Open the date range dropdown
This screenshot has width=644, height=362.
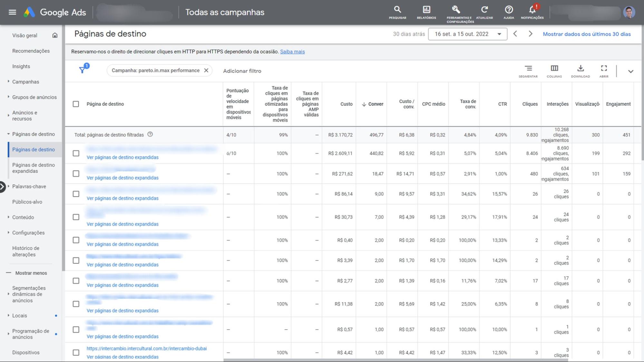(x=467, y=34)
